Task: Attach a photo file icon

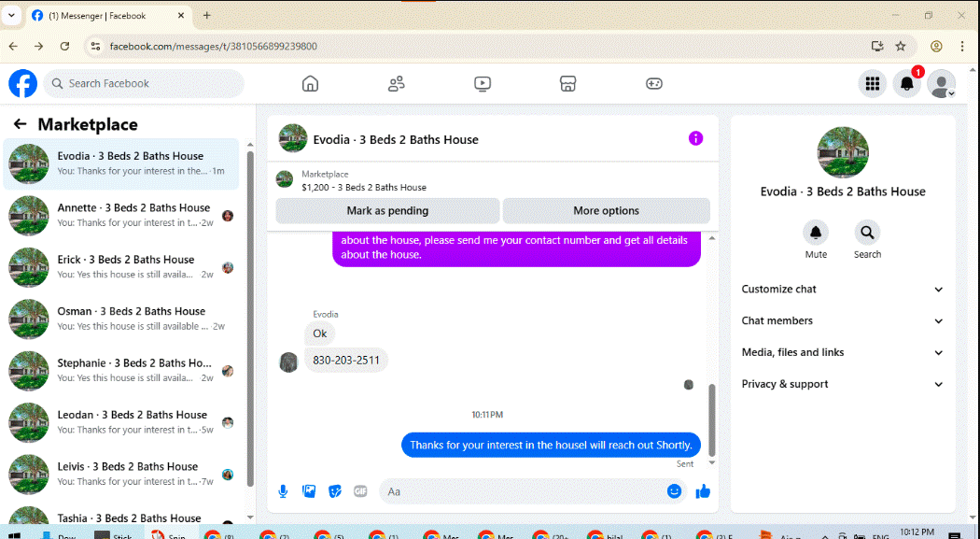Action: point(309,491)
